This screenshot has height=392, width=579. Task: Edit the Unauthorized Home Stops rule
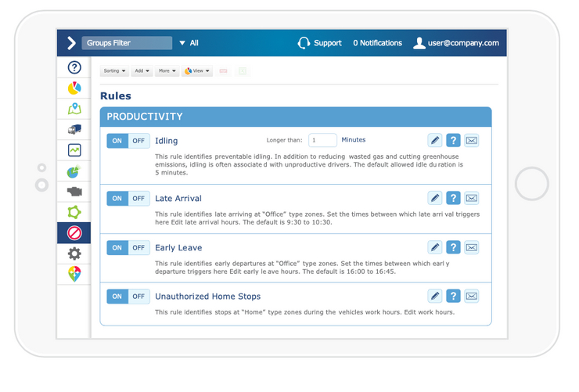434,296
